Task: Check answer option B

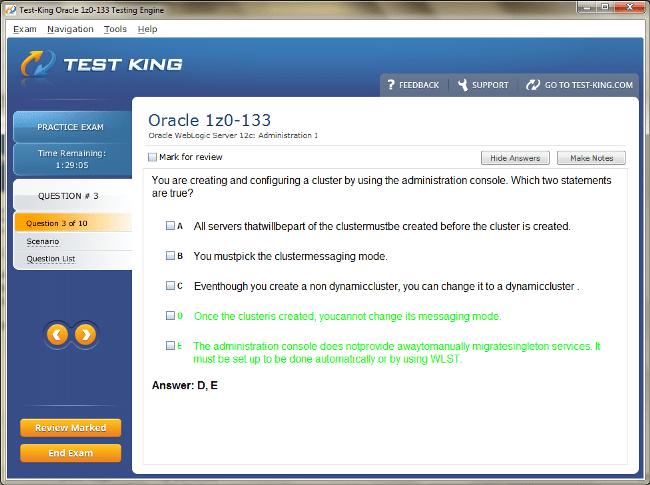Action: [170, 255]
